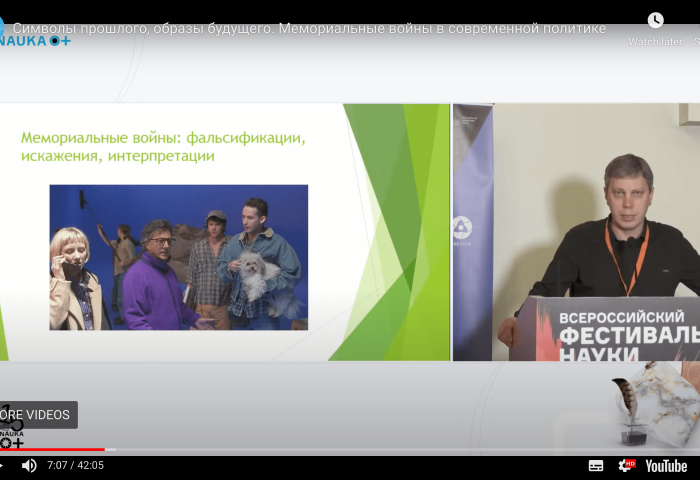Open the video settings gear
Image resolution: width=700 pixels, height=480 pixels.
[x=626, y=466]
